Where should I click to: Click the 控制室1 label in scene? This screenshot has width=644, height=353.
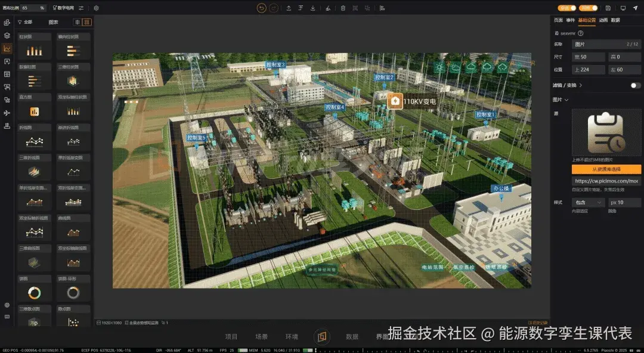pyautogui.click(x=487, y=114)
